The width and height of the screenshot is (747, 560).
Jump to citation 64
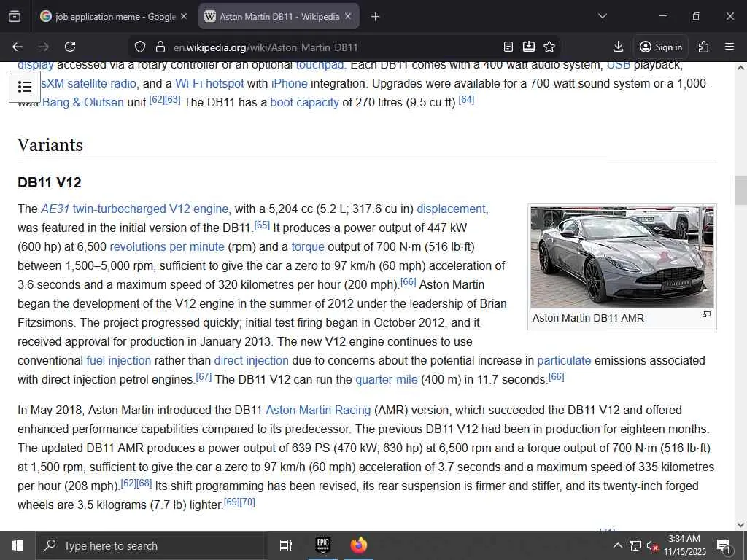466,100
